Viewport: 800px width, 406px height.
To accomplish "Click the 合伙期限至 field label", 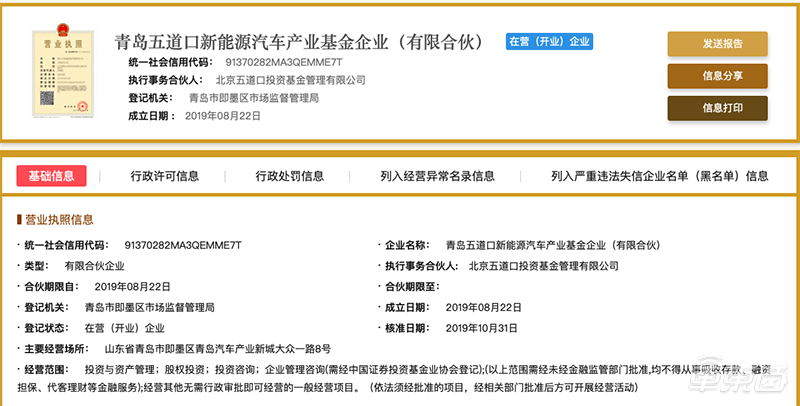I will [x=412, y=287].
